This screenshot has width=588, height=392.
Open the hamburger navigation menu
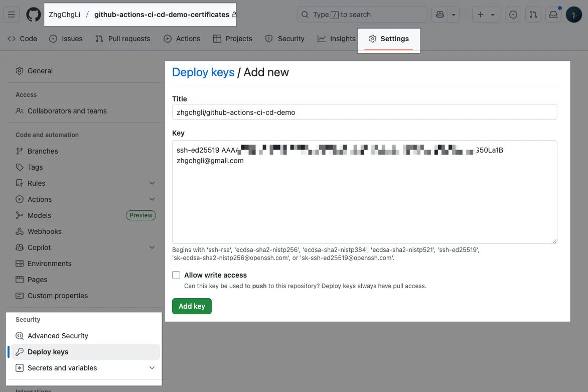(12, 15)
